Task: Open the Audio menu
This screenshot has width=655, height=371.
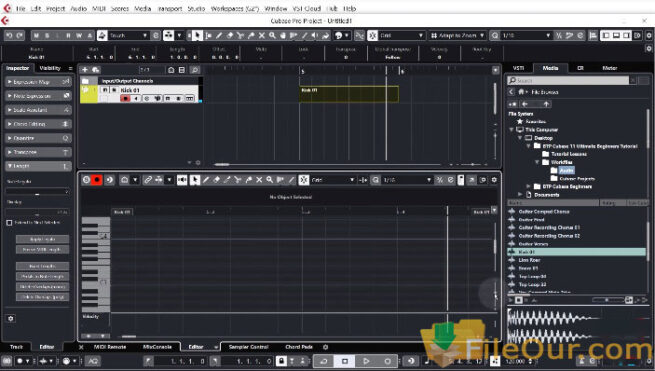Action: 78,8
